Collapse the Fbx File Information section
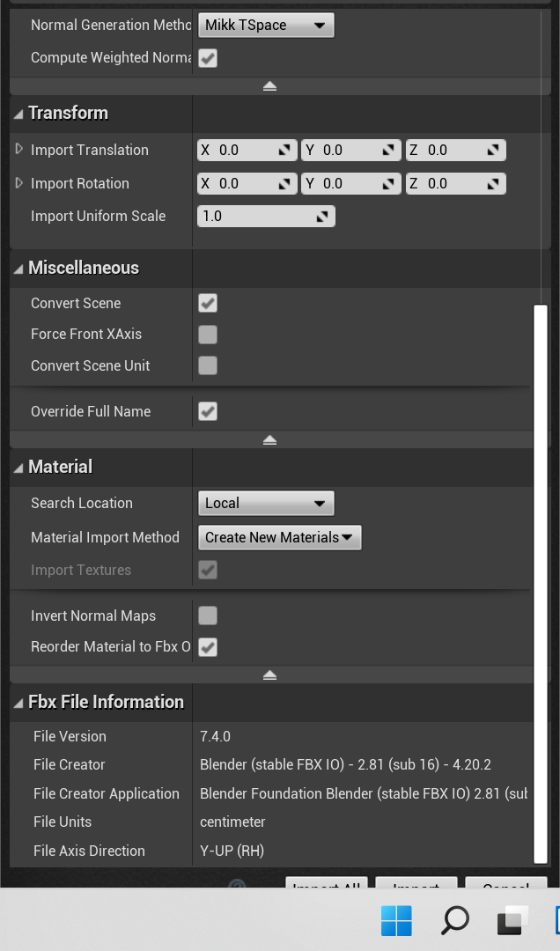560x951 pixels. pyautogui.click(x=18, y=703)
